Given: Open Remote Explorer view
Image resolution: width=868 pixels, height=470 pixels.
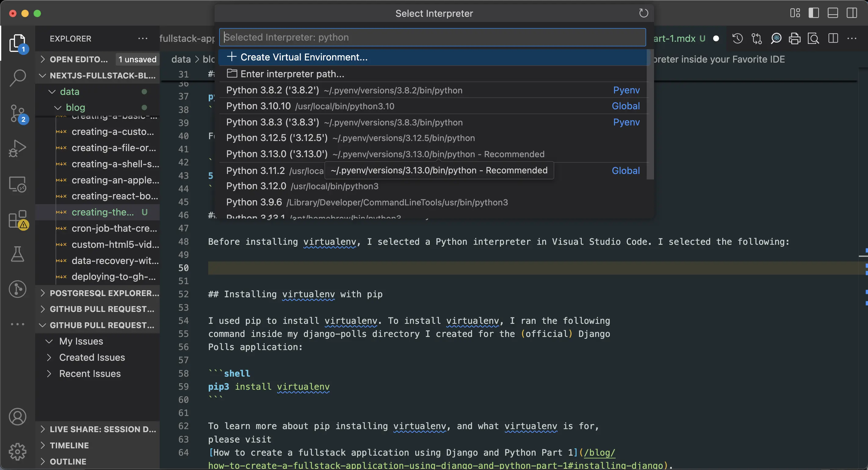Looking at the screenshot, I should click(17, 184).
